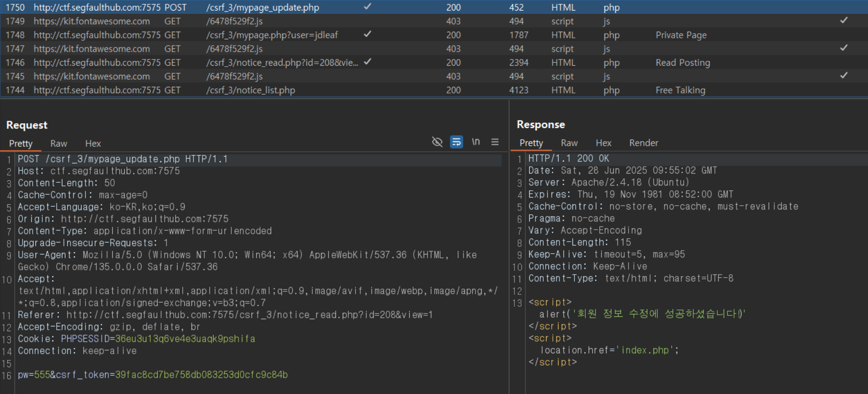The height and width of the screenshot is (394, 868).
Task: Click the 'Read Posting' title cell
Action: pyautogui.click(x=683, y=63)
